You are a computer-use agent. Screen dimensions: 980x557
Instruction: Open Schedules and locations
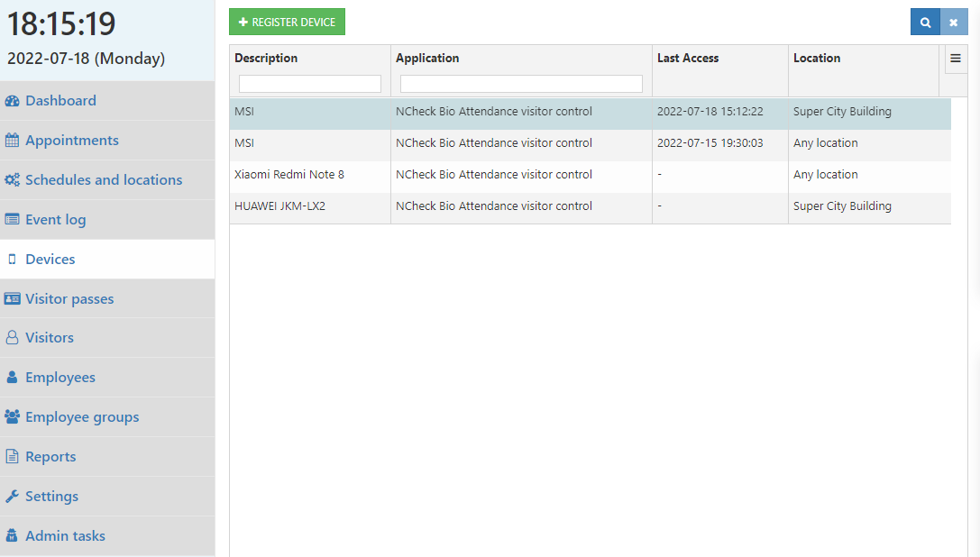coord(107,180)
